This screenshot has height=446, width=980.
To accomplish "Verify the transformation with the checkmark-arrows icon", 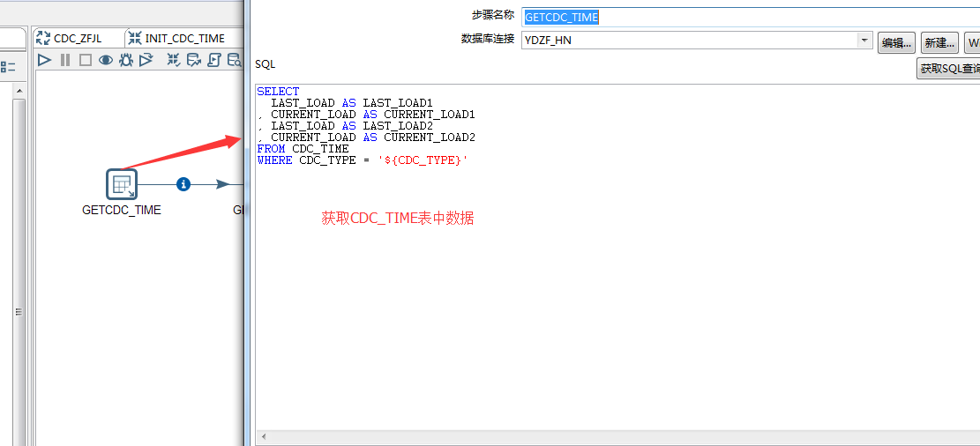I will (x=174, y=60).
